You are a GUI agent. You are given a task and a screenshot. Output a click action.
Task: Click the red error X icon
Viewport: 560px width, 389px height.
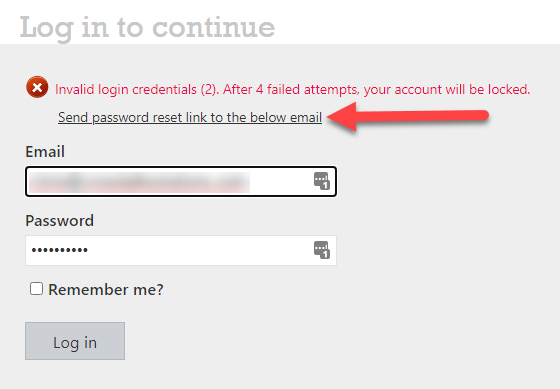[x=37, y=87]
